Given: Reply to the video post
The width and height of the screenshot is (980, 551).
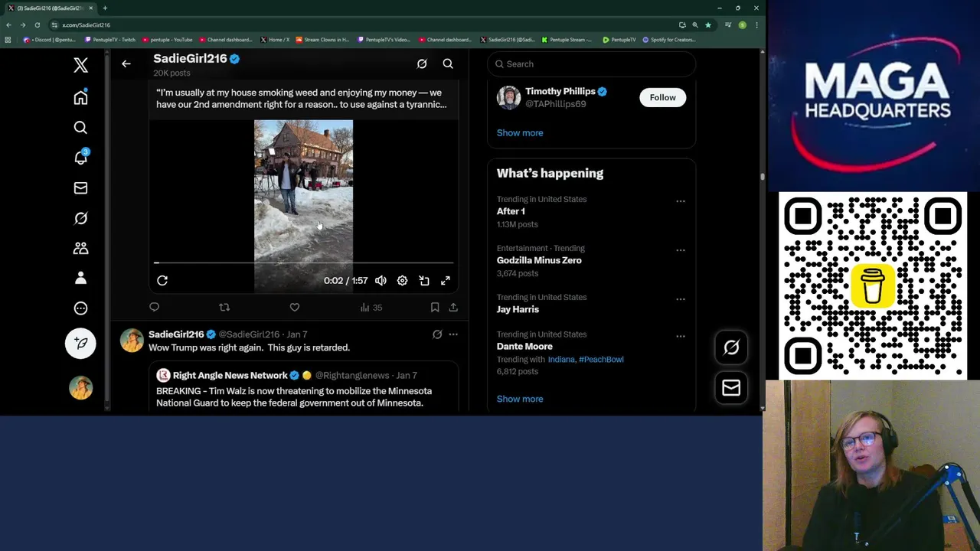Looking at the screenshot, I should 154,307.
